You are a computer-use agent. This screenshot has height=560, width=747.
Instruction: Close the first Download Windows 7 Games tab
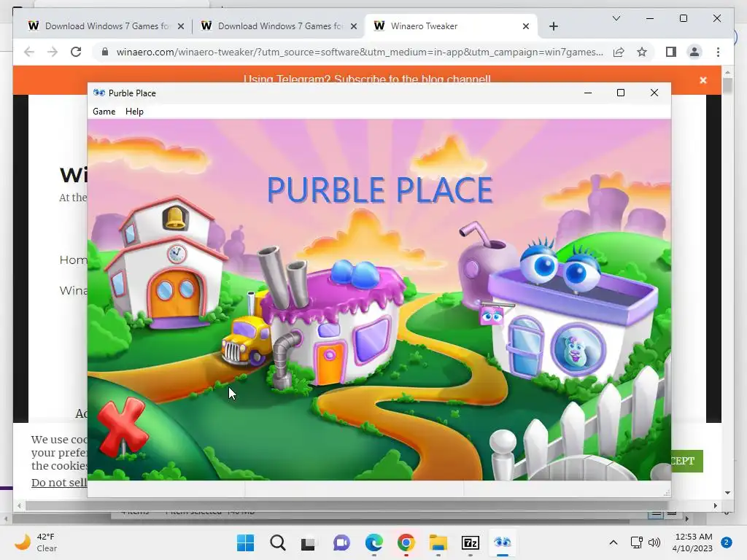tap(181, 26)
